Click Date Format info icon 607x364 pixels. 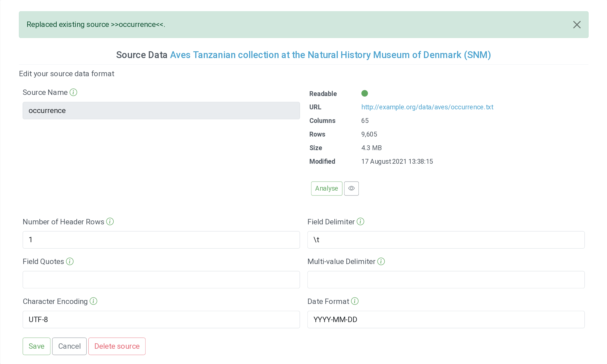click(355, 301)
